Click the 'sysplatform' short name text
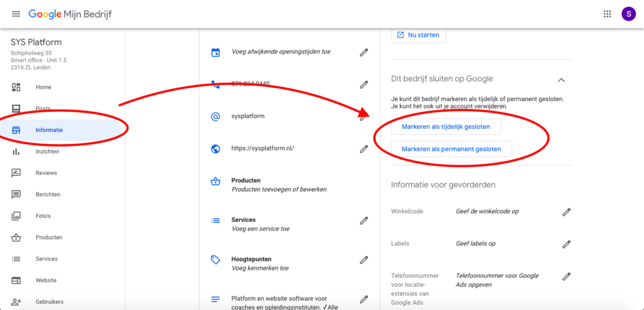644x310 pixels. tap(248, 116)
